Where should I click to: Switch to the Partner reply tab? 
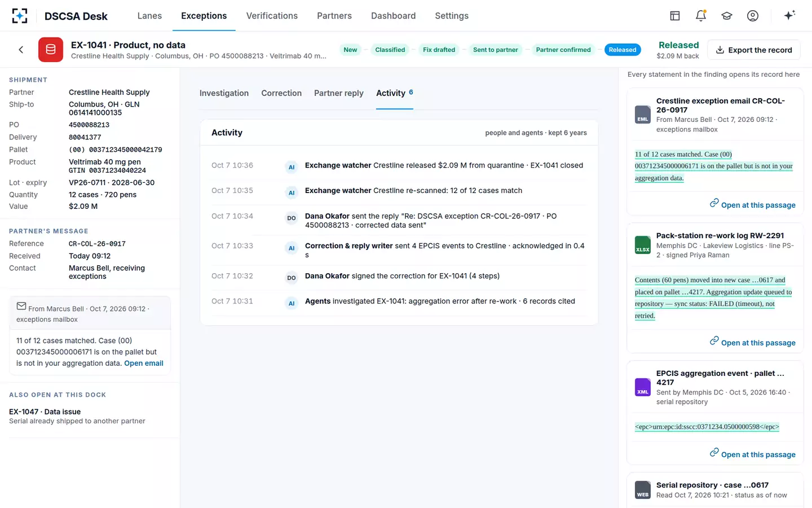(x=339, y=93)
